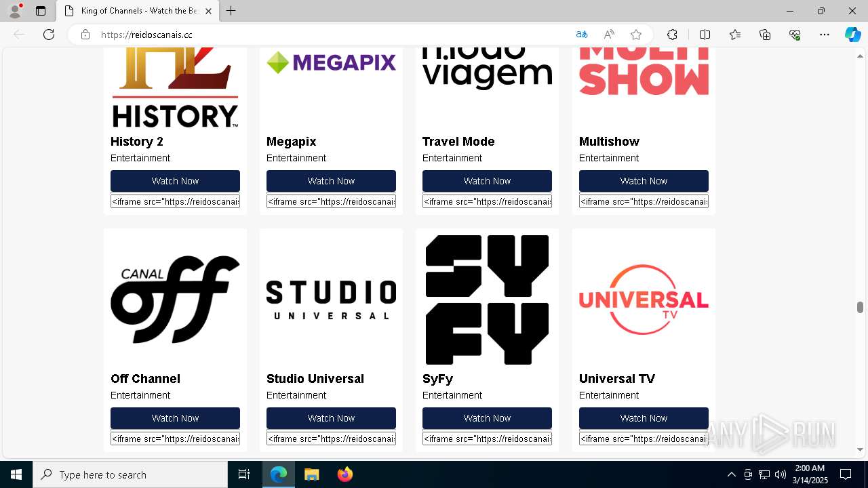
Task: Open Microsoft Edge from the taskbar
Action: (x=279, y=474)
